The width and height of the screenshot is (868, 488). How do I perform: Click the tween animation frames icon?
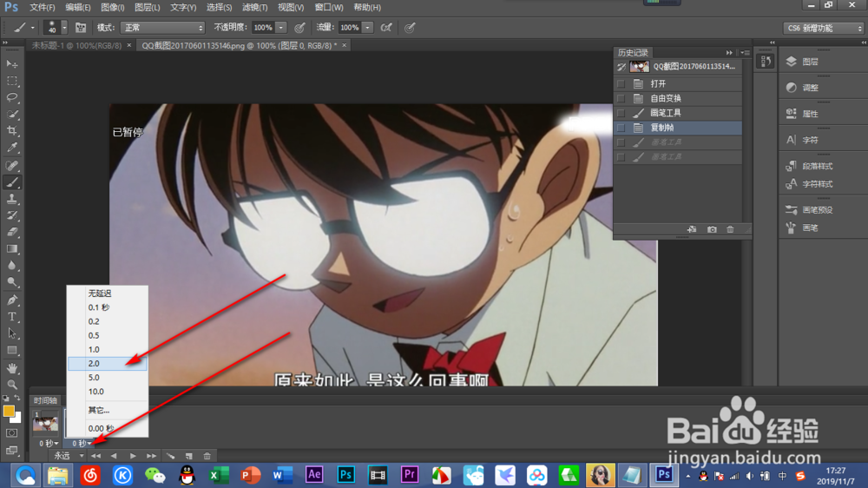(170, 456)
